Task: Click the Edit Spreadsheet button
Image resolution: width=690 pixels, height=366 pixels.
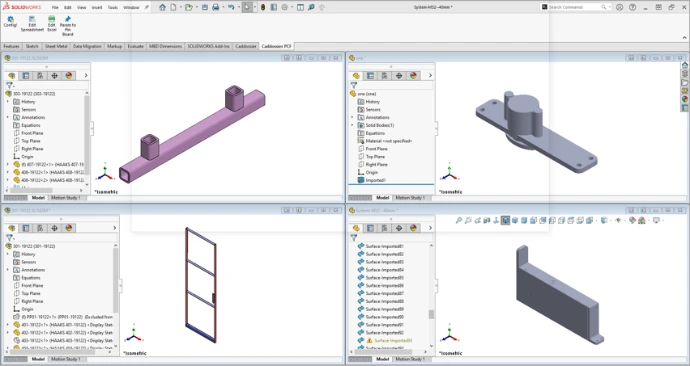Action: (x=32, y=24)
